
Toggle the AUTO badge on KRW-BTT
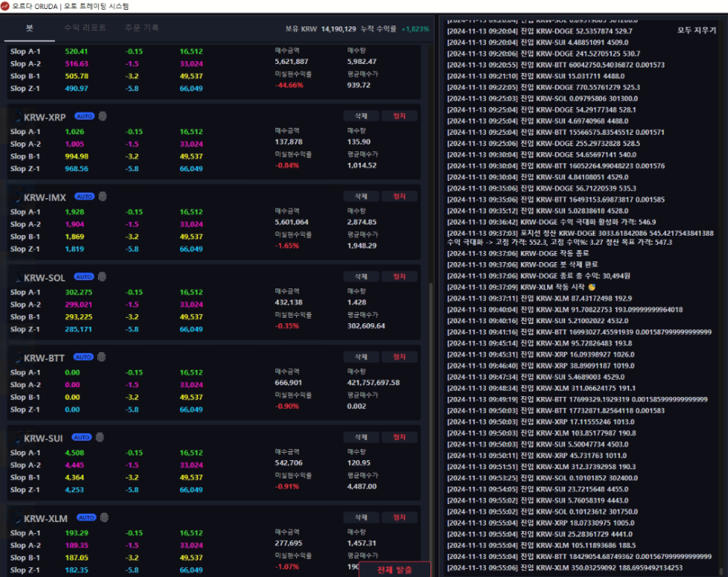coord(84,357)
